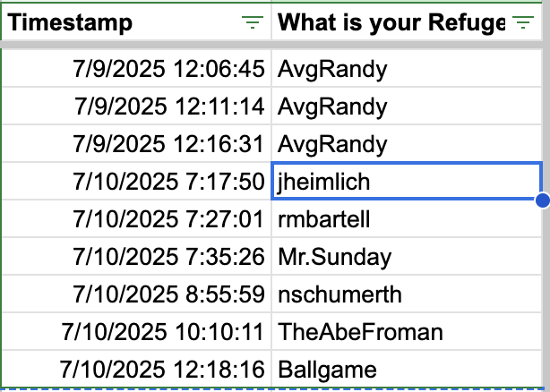This screenshot has width=550, height=392.
Task: Open the Timestamp column filter icon
Action: click(x=253, y=23)
